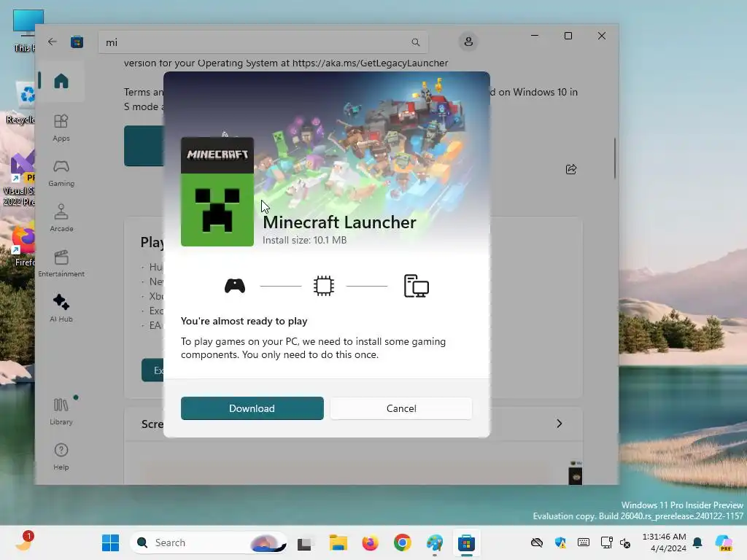Open Paint from the taskbar
This screenshot has height=560, width=747.
click(435, 542)
